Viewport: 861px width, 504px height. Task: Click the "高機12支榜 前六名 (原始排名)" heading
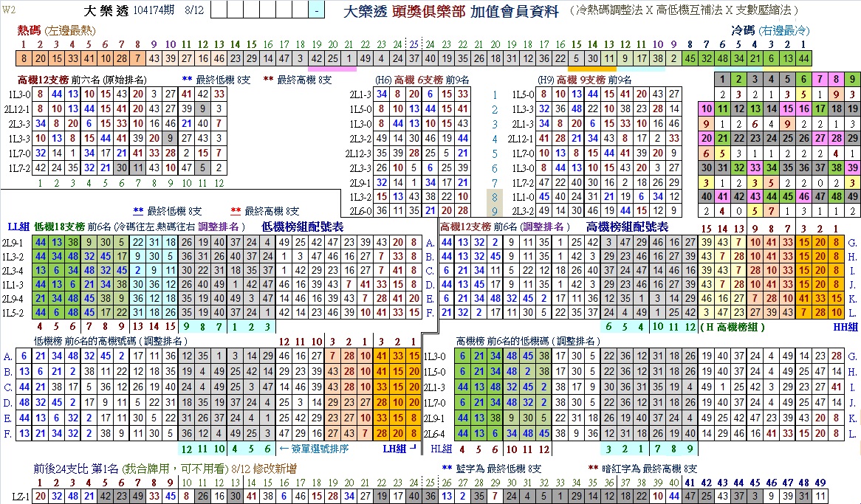(x=82, y=80)
